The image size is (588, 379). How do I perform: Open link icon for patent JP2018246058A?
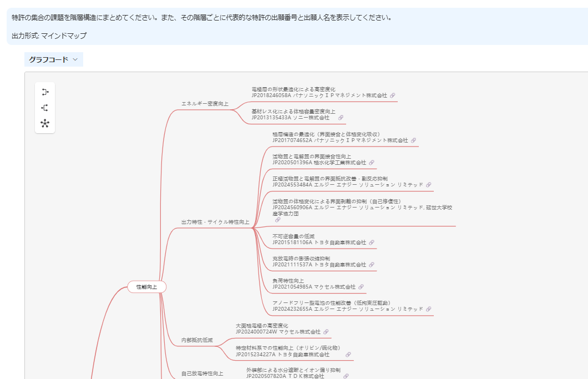(392, 95)
